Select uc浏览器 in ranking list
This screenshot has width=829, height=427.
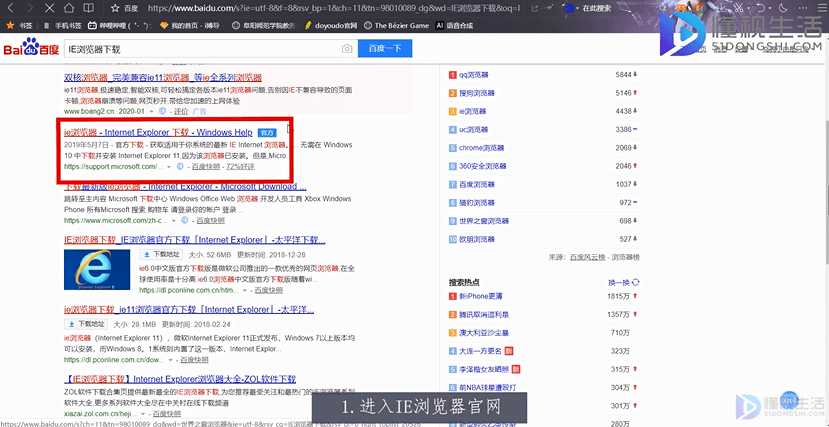click(473, 129)
